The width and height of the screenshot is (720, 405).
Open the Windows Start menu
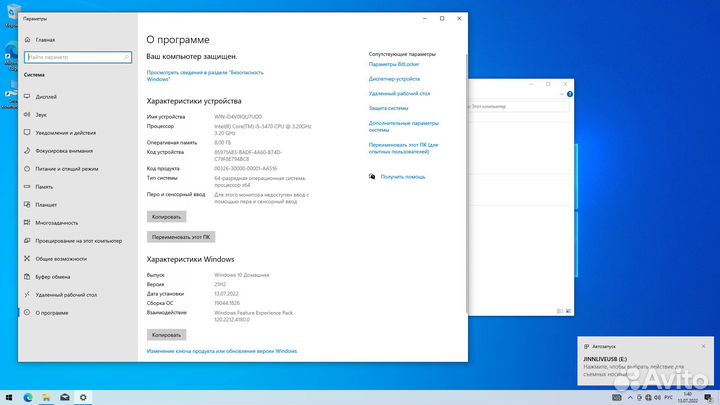[9, 398]
